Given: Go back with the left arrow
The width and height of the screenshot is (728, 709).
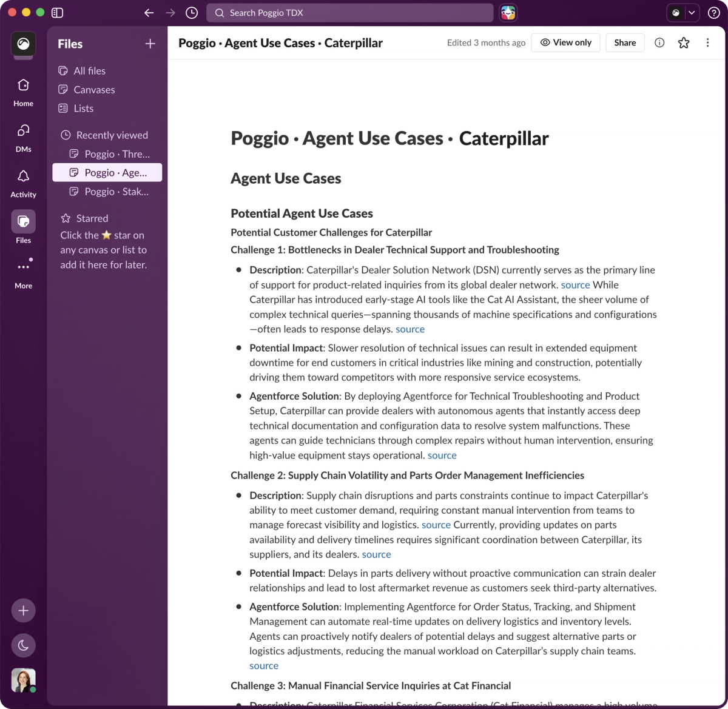Looking at the screenshot, I should [x=149, y=13].
